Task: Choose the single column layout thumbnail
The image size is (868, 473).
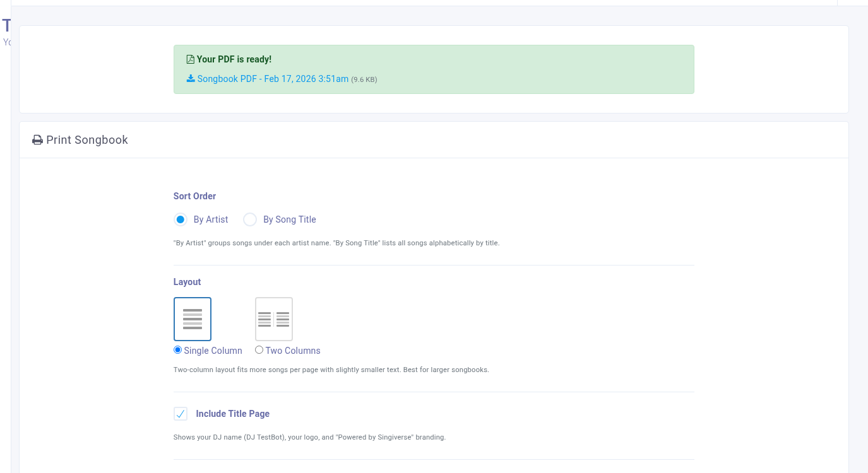Action: (x=193, y=319)
